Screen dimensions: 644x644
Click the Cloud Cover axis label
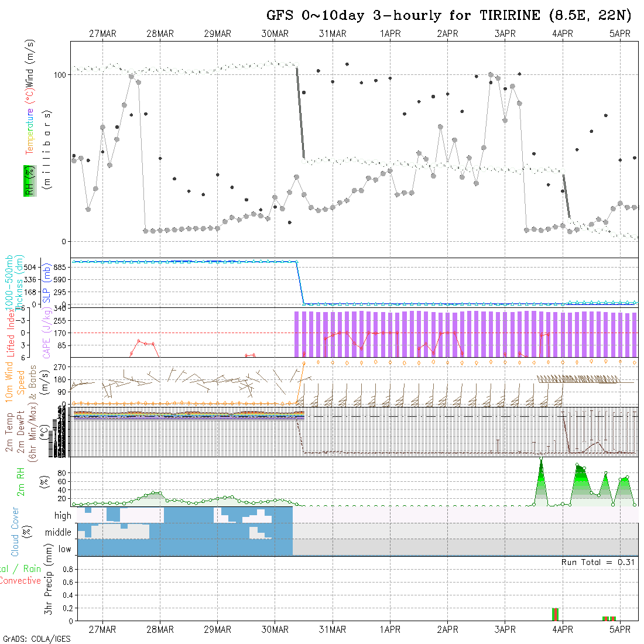pyautogui.click(x=15, y=532)
